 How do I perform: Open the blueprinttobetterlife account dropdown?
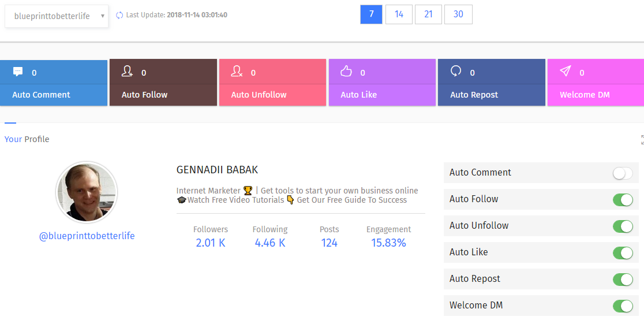pos(57,16)
